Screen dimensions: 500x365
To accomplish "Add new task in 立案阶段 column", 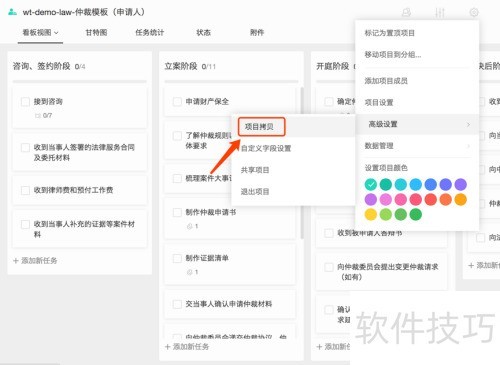I will (x=187, y=347).
